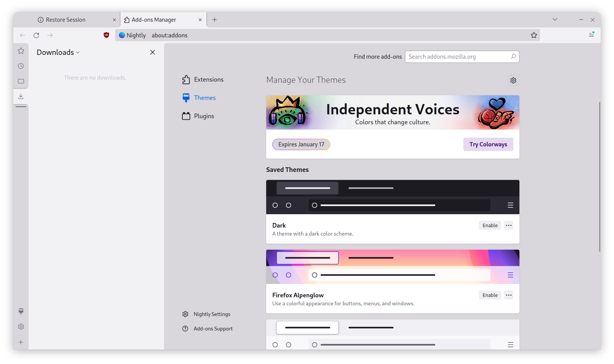
Task: Switch to the Restore Session tab
Action: (76, 20)
